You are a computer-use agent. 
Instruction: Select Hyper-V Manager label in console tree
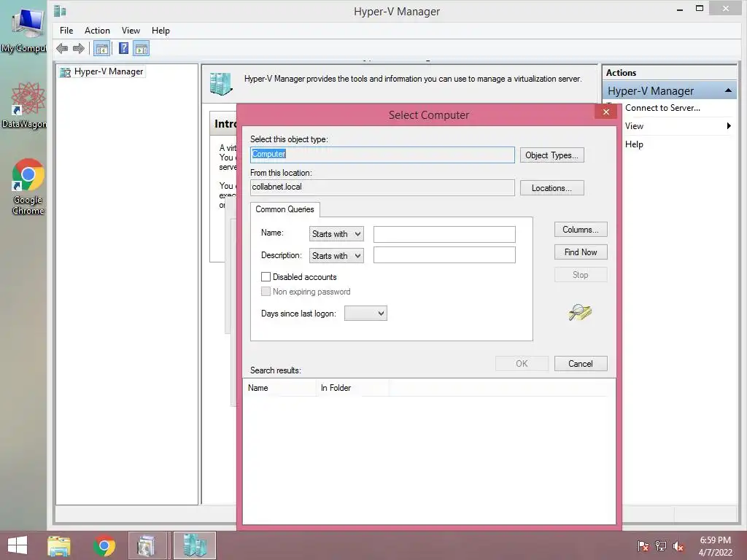(109, 71)
